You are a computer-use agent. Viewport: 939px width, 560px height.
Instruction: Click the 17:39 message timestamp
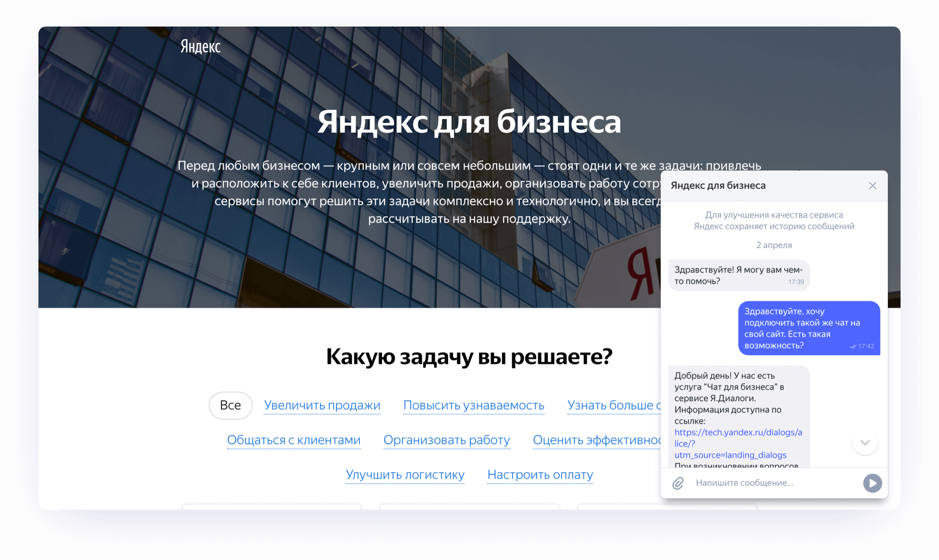796,282
